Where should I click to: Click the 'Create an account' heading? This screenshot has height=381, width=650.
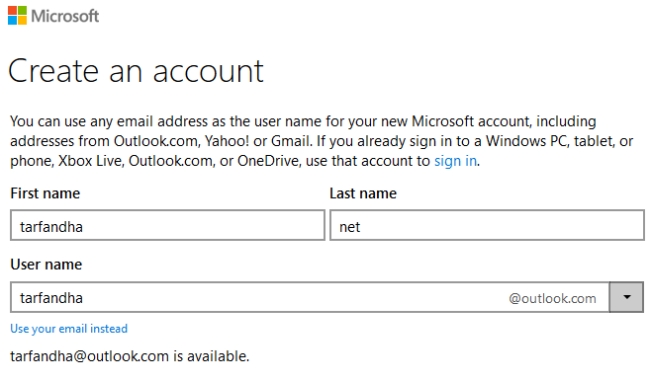tap(136, 71)
